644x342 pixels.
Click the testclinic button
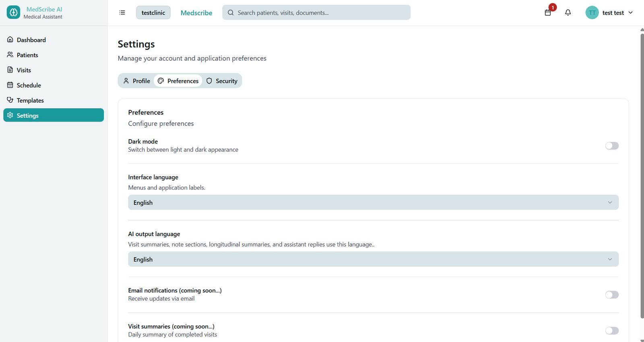(153, 12)
